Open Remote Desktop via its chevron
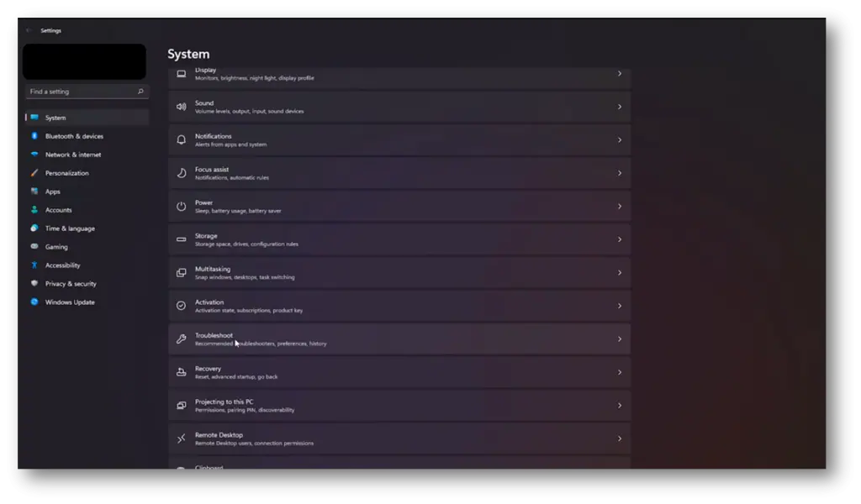861x504 pixels. pyautogui.click(x=620, y=438)
